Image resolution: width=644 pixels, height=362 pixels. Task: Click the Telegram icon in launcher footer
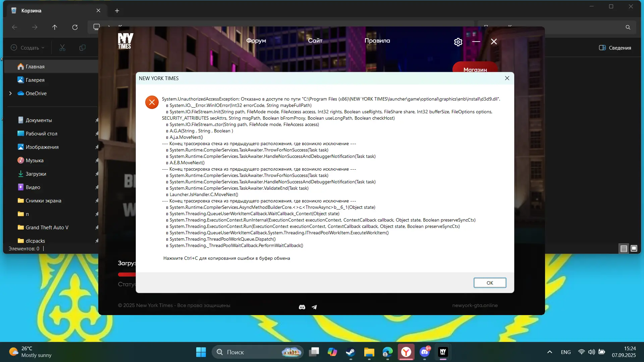[314, 307]
